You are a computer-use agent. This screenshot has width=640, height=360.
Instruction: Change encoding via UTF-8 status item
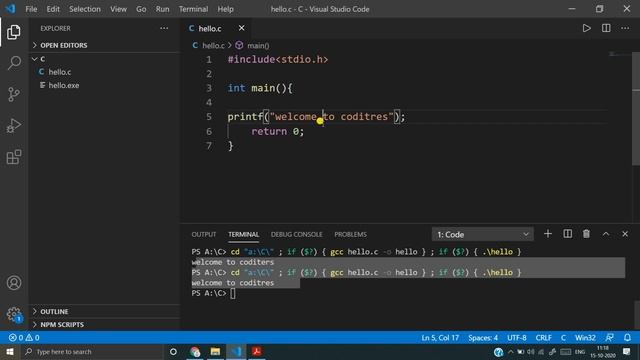(x=516, y=338)
